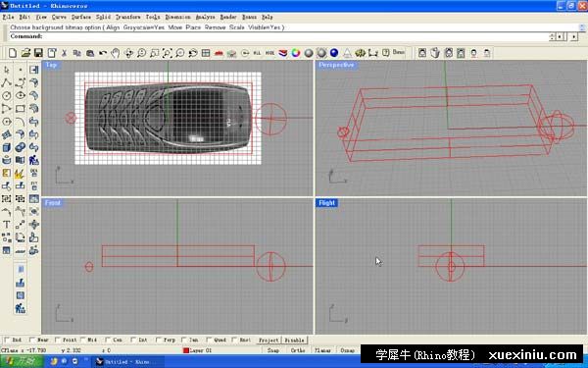588x368 pixels.
Task: Toggle the Near osnap checkbox
Action: coord(32,340)
